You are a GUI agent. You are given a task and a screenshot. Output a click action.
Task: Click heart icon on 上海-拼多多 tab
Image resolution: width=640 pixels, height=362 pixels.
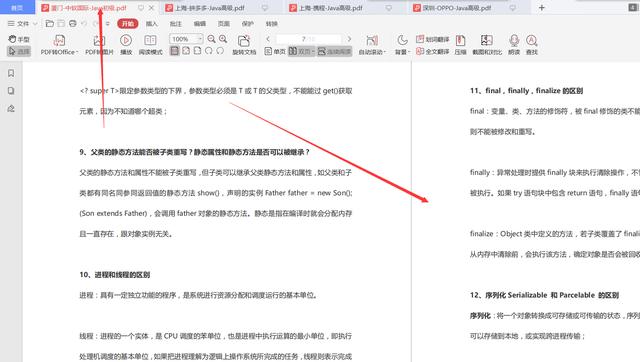click(265, 8)
